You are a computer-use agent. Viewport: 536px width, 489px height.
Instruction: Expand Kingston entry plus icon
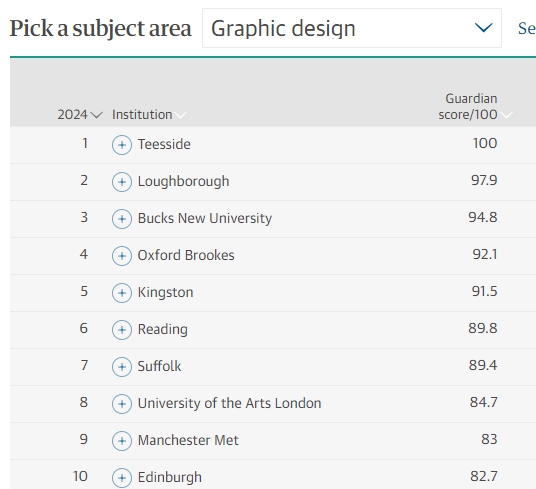point(122,293)
